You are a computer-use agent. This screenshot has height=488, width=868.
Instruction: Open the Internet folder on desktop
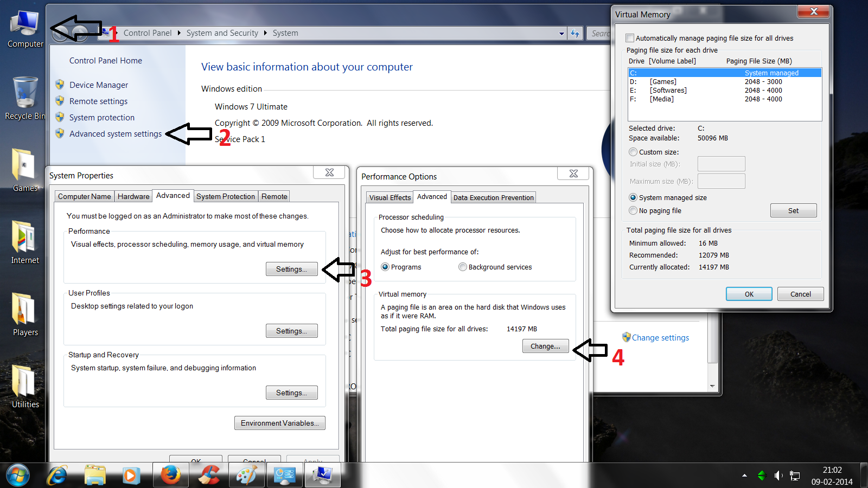[x=25, y=242]
